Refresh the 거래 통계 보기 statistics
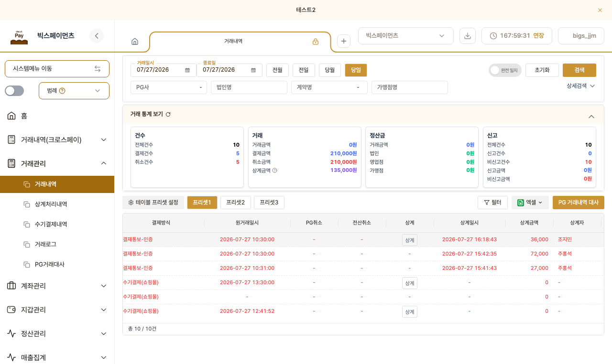 point(168,115)
